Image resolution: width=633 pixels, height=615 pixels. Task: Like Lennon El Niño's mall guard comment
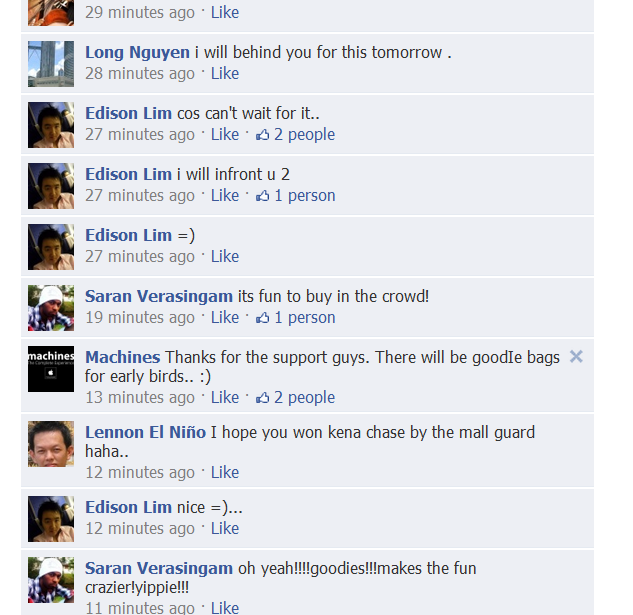(225, 472)
